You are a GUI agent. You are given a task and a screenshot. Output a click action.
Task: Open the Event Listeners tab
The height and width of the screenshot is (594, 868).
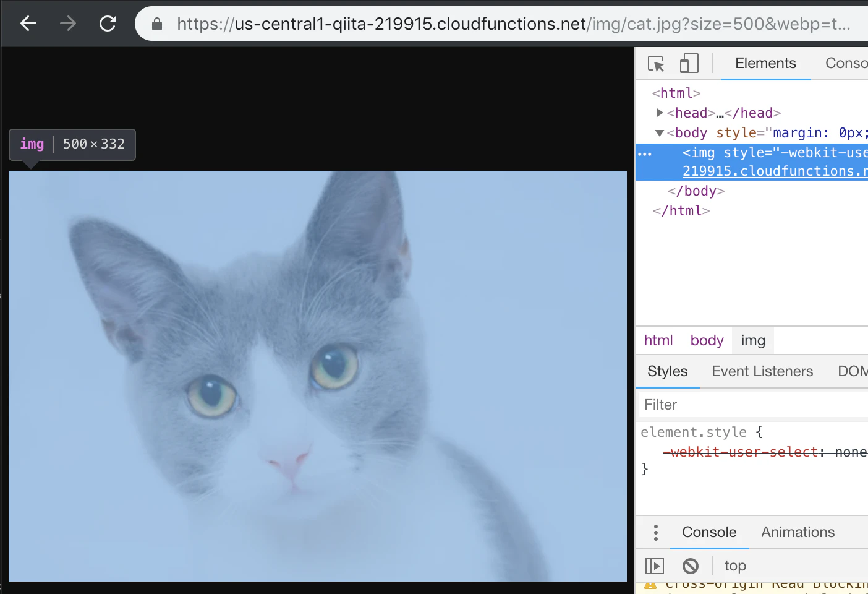point(762,371)
